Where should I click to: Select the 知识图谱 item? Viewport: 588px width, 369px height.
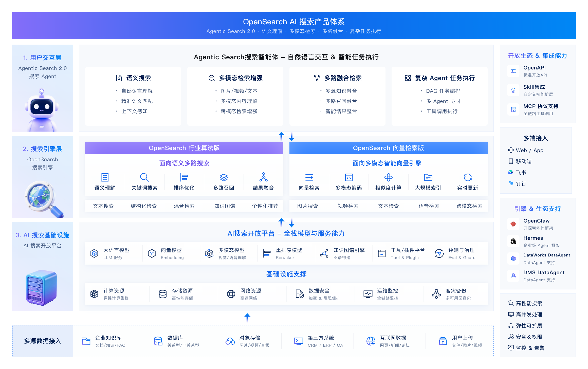tap(225, 206)
